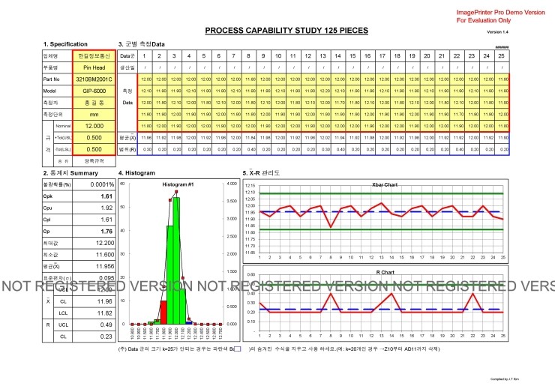The image size is (555, 392).
Task: Click the Cpl label cell
Action: (57, 220)
